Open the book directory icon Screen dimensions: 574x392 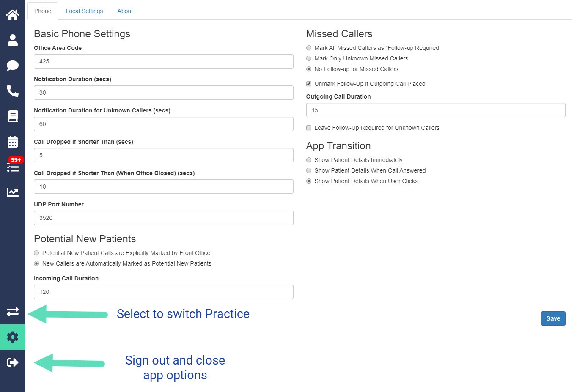[x=13, y=116]
